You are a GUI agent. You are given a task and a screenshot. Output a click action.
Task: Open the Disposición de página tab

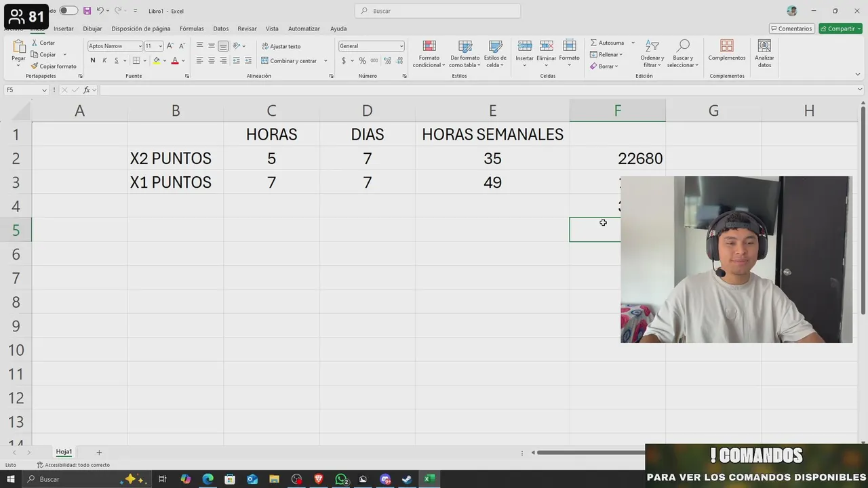(x=141, y=28)
